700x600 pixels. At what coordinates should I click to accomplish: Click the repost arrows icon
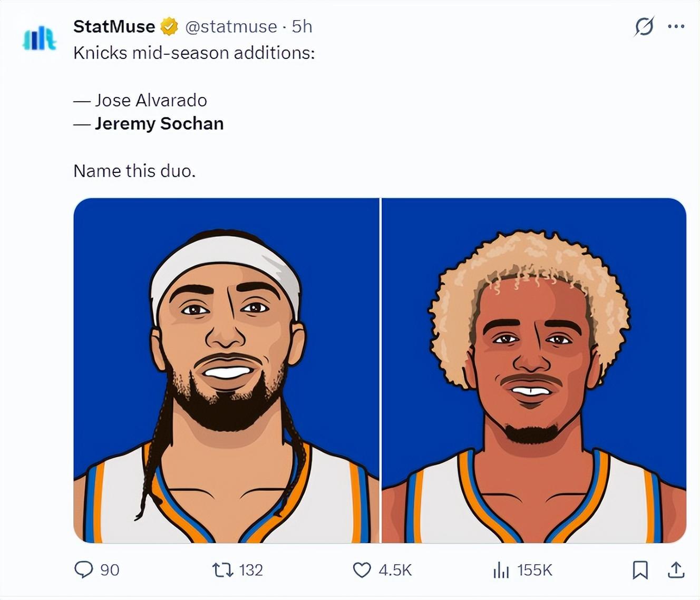click(x=222, y=569)
